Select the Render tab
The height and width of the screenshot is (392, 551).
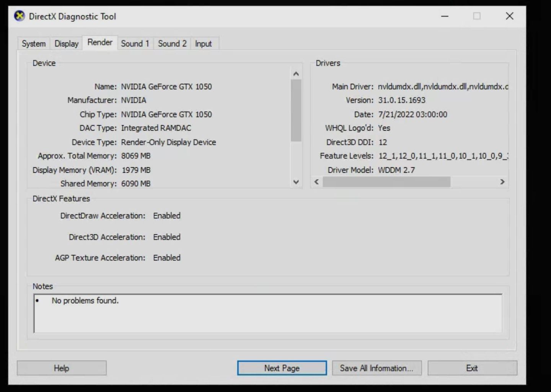tap(100, 42)
